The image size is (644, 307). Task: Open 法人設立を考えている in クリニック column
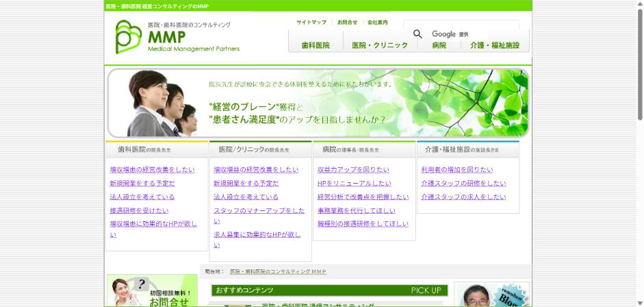tap(246, 197)
